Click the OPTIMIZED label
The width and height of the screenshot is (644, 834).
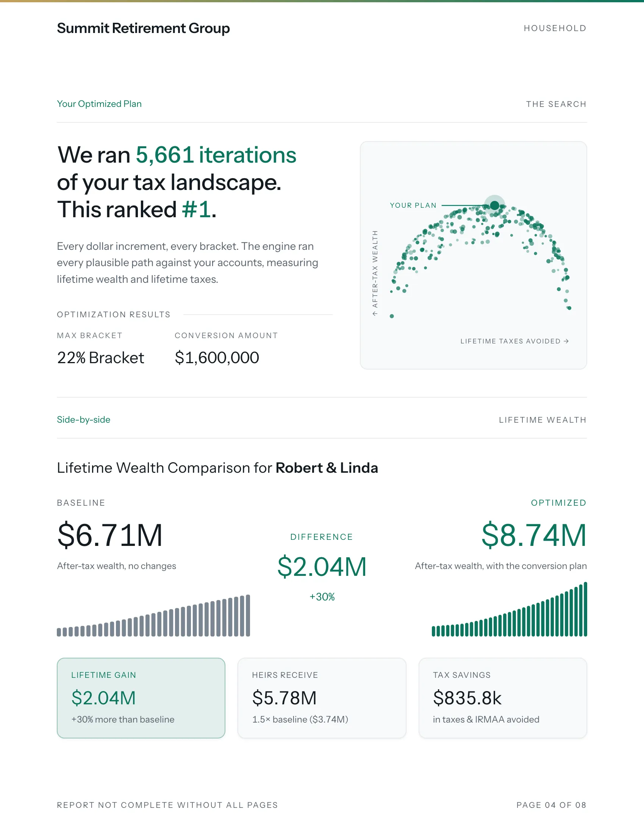click(x=558, y=503)
